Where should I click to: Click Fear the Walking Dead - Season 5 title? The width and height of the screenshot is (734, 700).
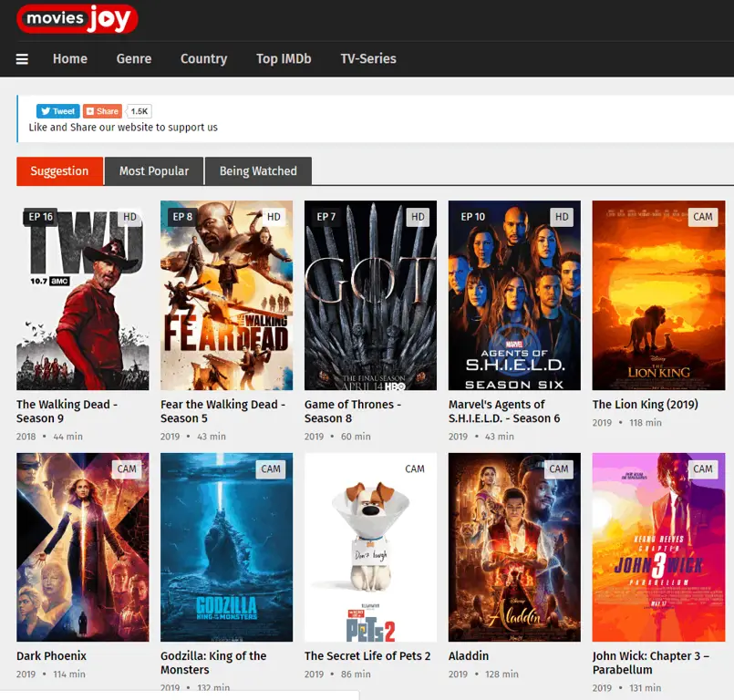pos(222,411)
